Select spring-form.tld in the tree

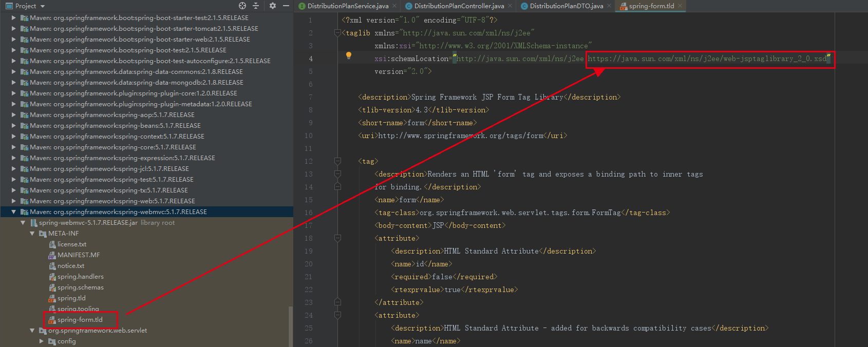point(80,319)
